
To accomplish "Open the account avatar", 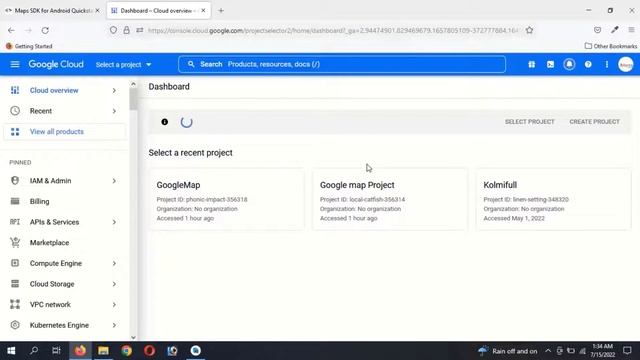I will pos(625,64).
